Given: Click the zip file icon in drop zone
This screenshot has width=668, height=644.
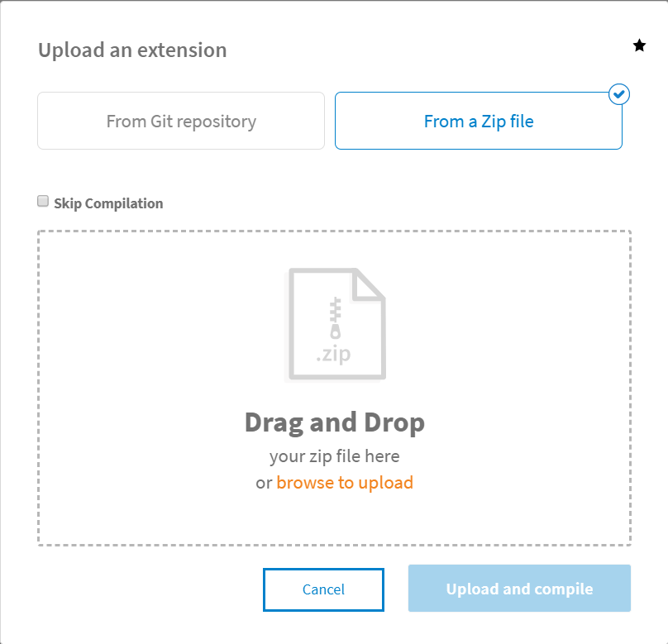Looking at the screenshot, I should [x=334, y=324].
